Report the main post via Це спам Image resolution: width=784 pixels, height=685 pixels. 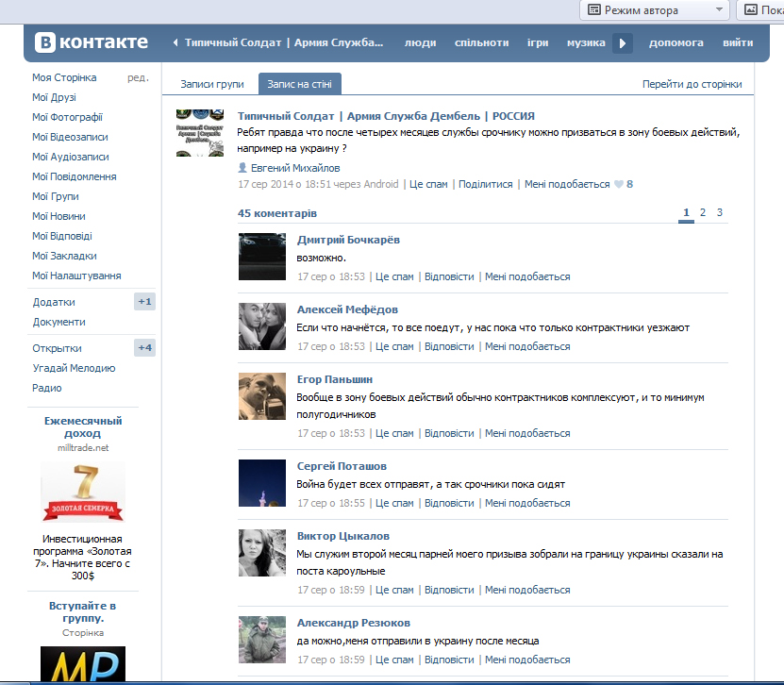428,185
